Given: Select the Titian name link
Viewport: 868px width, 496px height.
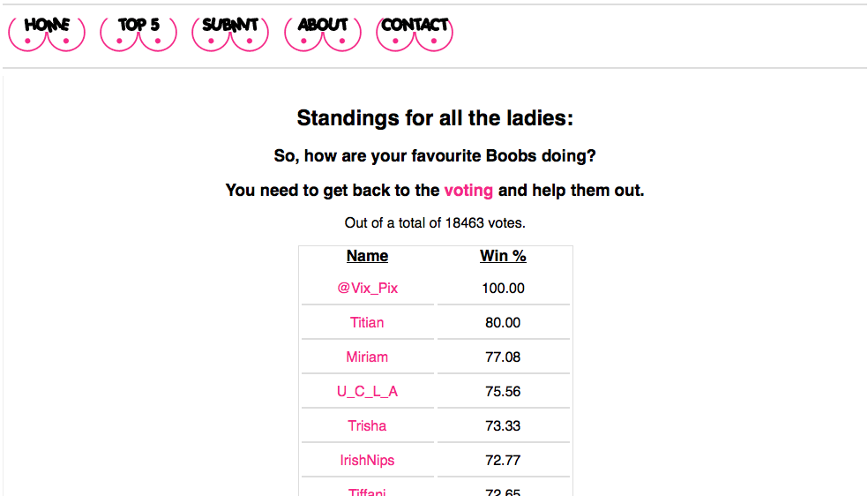Looking at the screenshot, I should tap(367, 323).
